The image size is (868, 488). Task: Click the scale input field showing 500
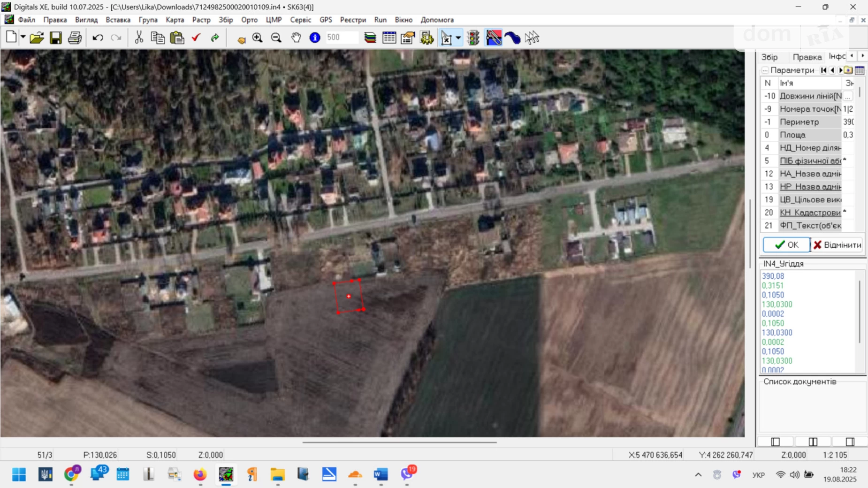342,38
